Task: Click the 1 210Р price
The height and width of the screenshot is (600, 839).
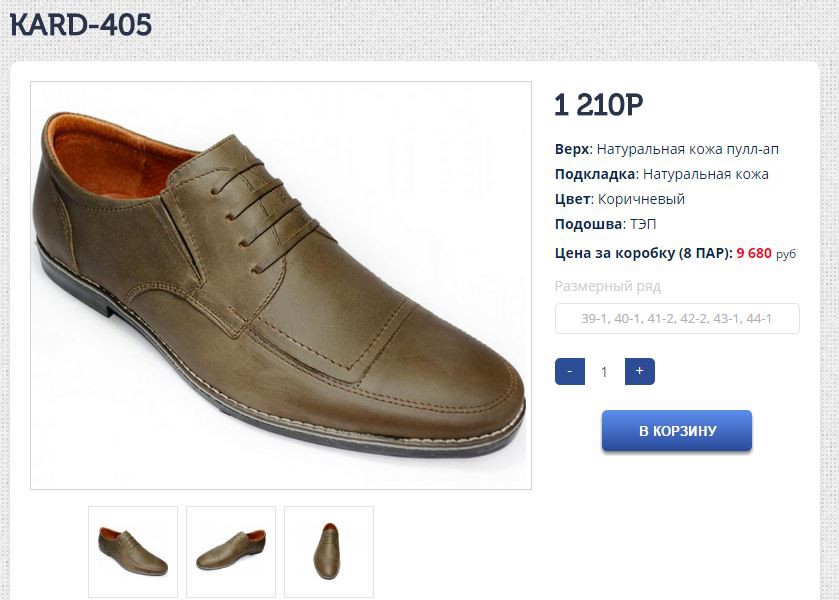Action: tap(598, 104)
